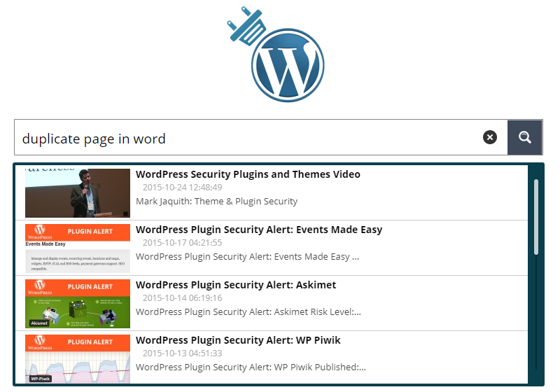Click excerpt 'Askimet Risk Level:...'
Image resolution: width=560 pixels, height=392 pixels.
click(x=318, y=312)
